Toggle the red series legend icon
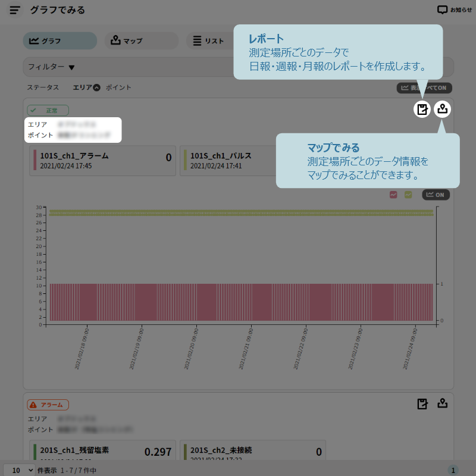 point(393,195)
